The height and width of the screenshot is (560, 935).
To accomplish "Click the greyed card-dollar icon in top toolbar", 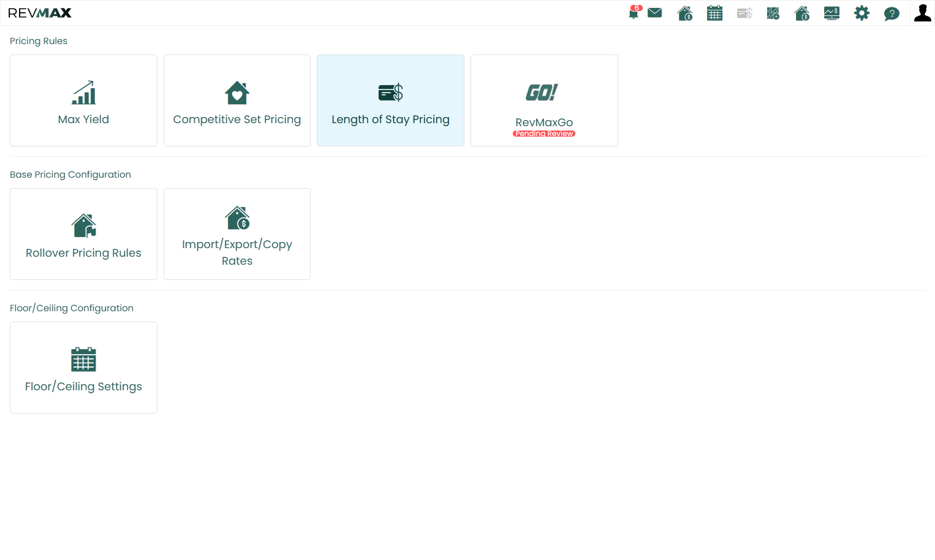I will pos(744,13).
